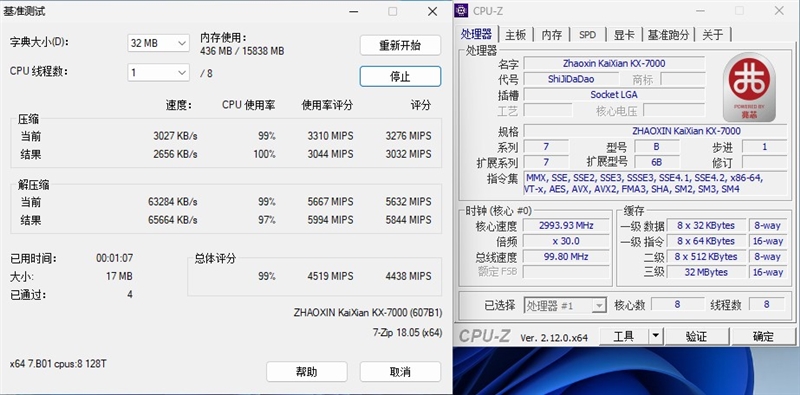The width and height of the screenshot is (800, 395).
Task: Click the extended model value 6B
Action: pos(657,162)
